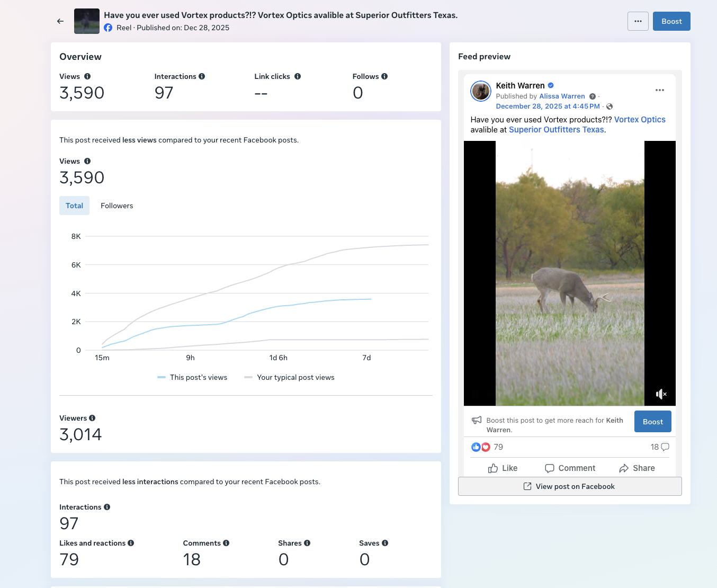Click This post's views legend entry
The image size is (717, 588).
(x=192, y=377)
